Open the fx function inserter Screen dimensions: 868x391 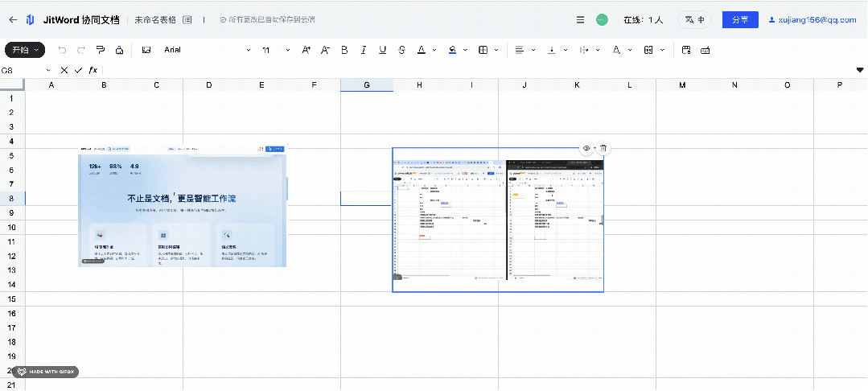click(x=93, y=70)
